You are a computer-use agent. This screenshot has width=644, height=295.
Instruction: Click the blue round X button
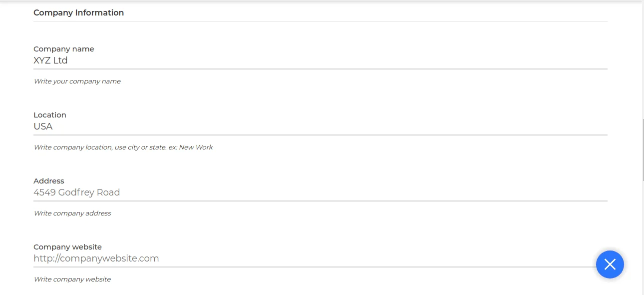[x=610, y=264]
